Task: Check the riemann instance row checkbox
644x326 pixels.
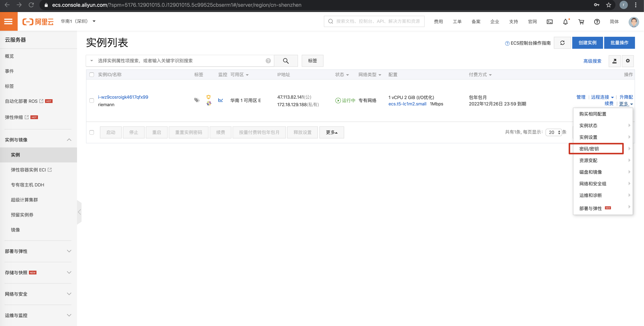Action: [91, 100]
